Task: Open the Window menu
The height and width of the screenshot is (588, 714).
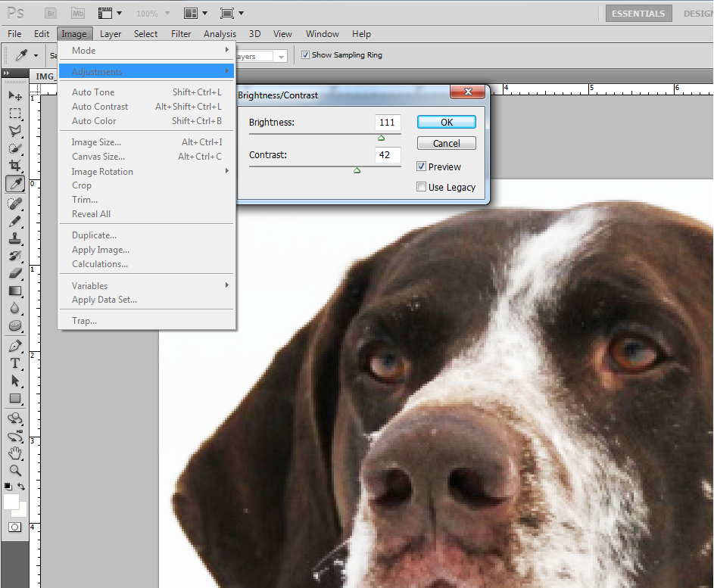Action: (x=322, y=34)
